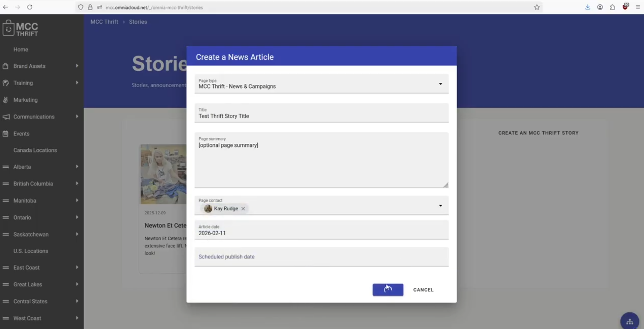This screenshot has width=644, height=329.
Task: Click the Title input field
Action: coord(322,113)
